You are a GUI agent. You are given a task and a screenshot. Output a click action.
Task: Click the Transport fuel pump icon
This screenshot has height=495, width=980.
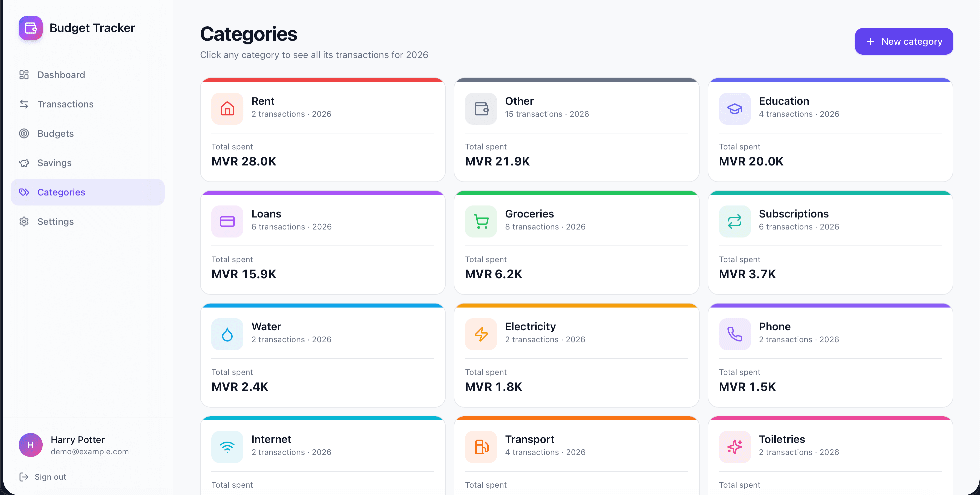[x=481, y=447]
